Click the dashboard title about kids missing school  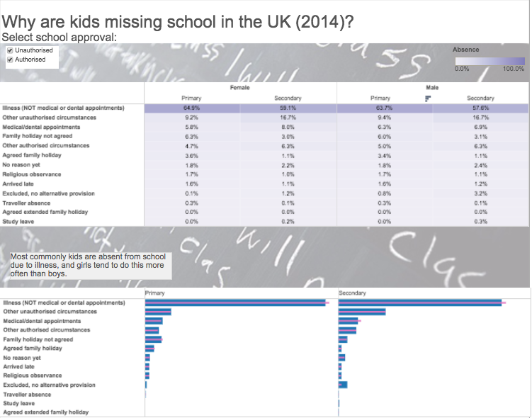(179, 21)
